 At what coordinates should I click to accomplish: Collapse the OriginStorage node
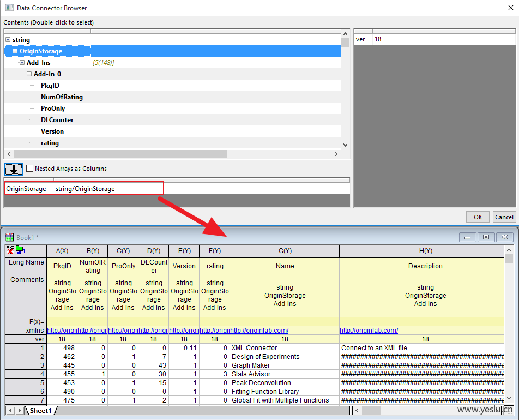(x=15, y=51)
